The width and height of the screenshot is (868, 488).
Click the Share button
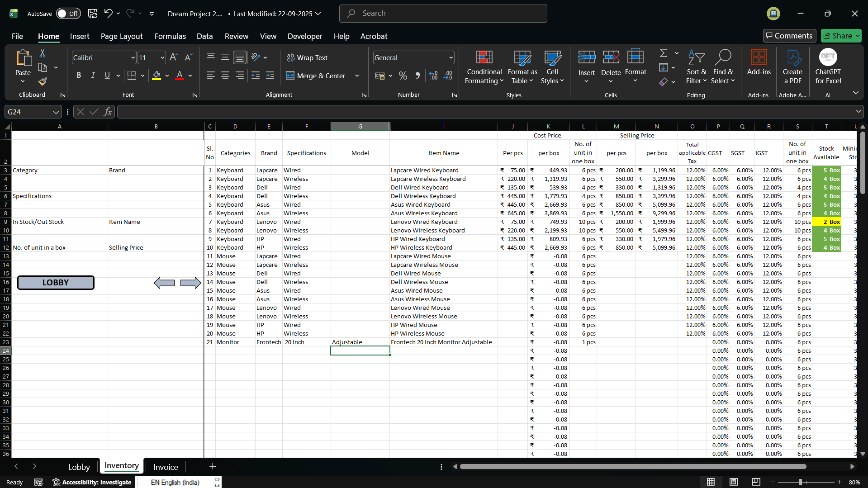tap(841, 36)
